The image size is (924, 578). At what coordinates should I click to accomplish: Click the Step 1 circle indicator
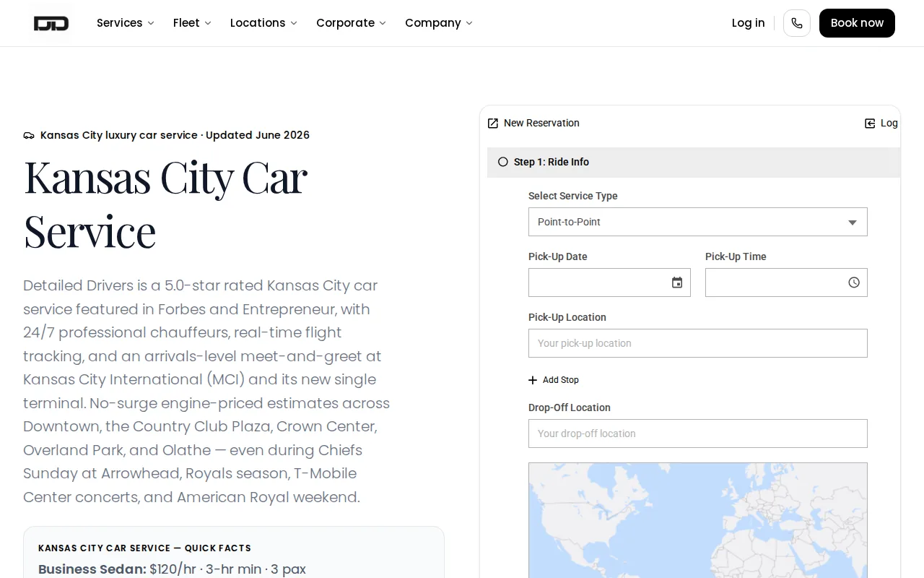(x=503, y=162)
